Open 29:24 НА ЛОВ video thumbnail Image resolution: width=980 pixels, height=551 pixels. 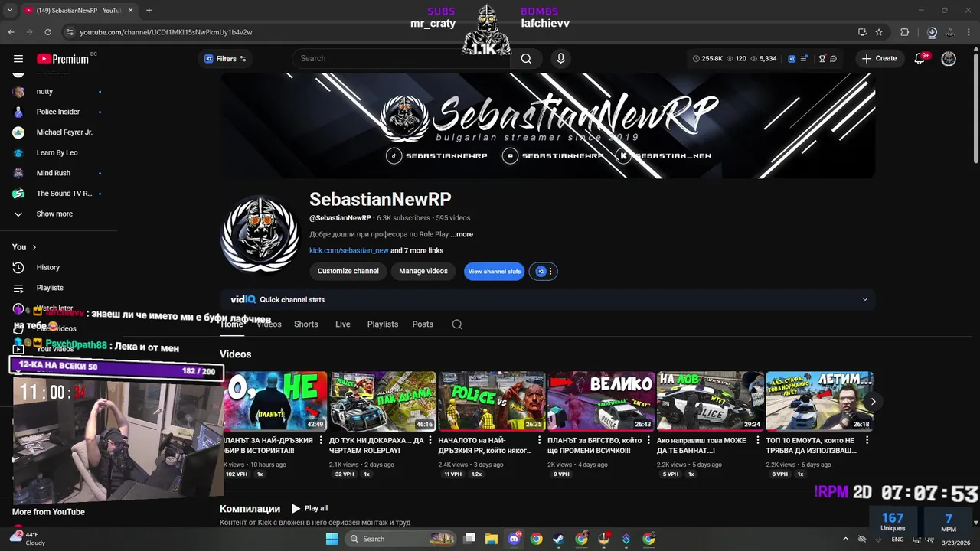click(710, 401)
